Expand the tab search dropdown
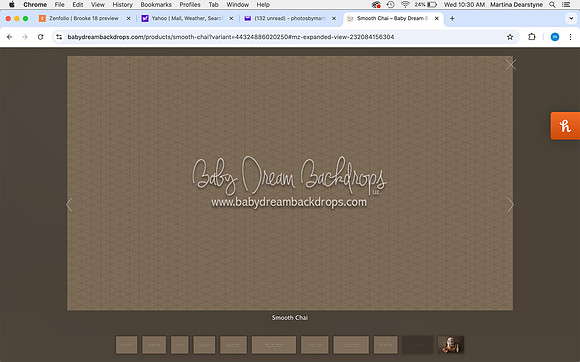The height and width of the screenshot is (362, 580). point(571,18)
